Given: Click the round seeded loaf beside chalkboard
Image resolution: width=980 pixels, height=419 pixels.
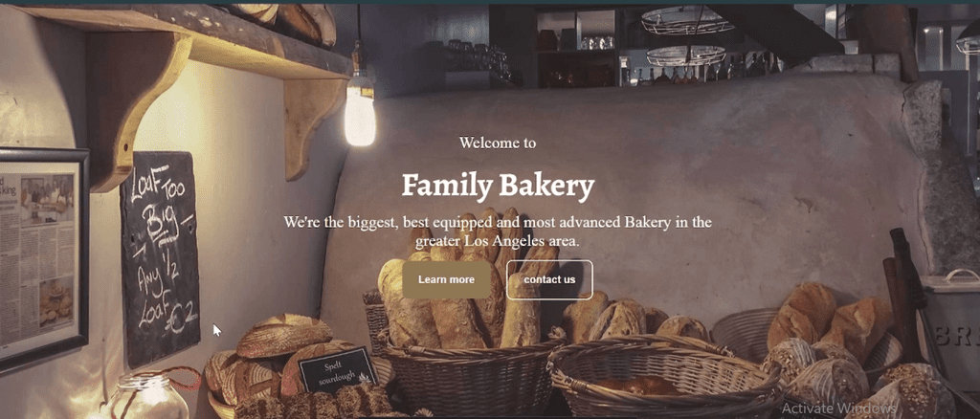Looking at the screenshot, I should pos(283,336).
